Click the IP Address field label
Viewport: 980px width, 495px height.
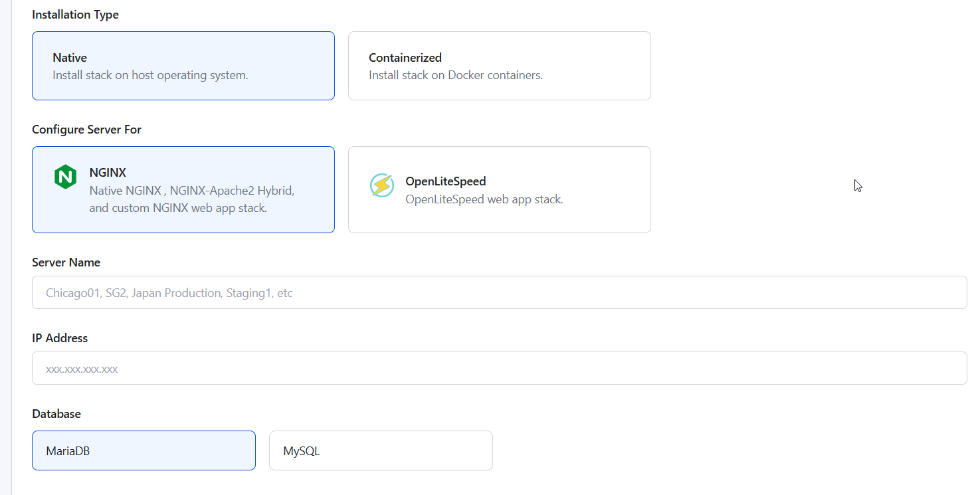coord(60,338)
